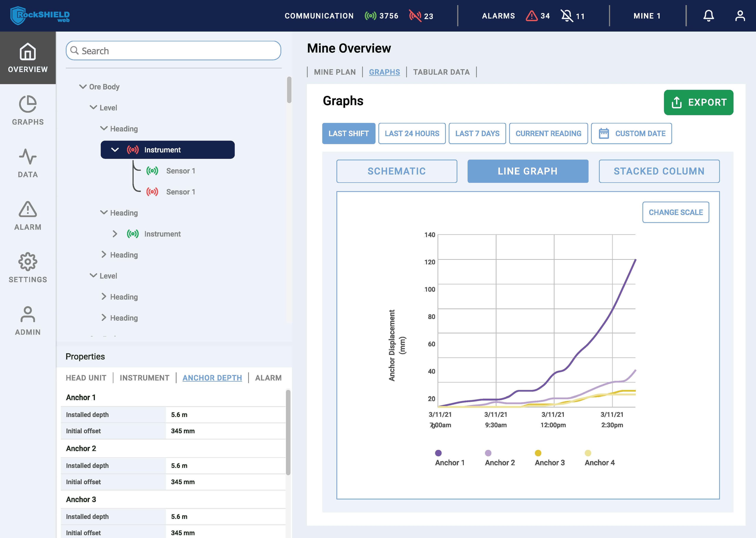Collapse the Ore Body tree branch
This screenshot has height=538, width=756.
point(82,86)
